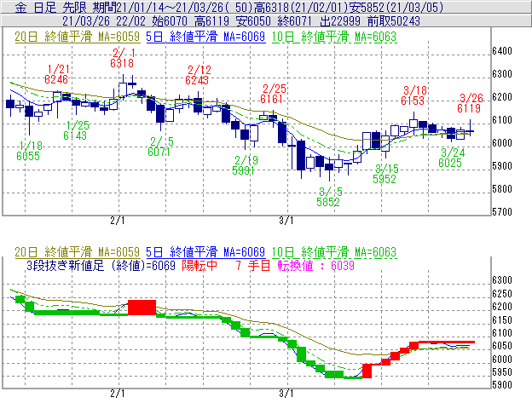
Task: Click the 5700 price axis label in upper chart
Action: pos(502,212)
